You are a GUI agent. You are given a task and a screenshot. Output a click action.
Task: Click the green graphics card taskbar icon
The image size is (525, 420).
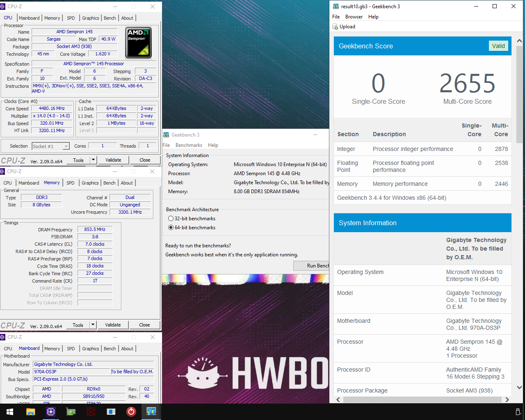(71, 412)
